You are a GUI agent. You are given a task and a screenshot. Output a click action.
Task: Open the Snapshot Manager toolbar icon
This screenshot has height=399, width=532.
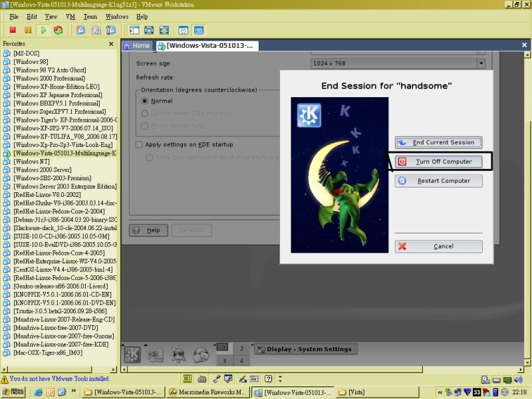tap(111, 30)
